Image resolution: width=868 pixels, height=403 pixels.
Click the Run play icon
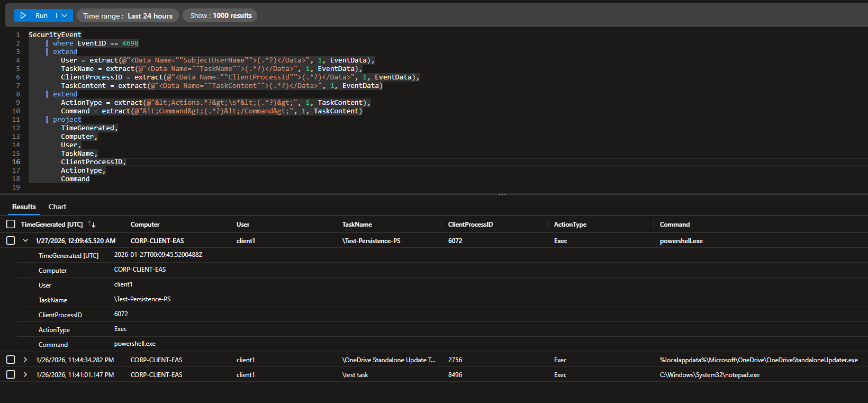point(23,16)
